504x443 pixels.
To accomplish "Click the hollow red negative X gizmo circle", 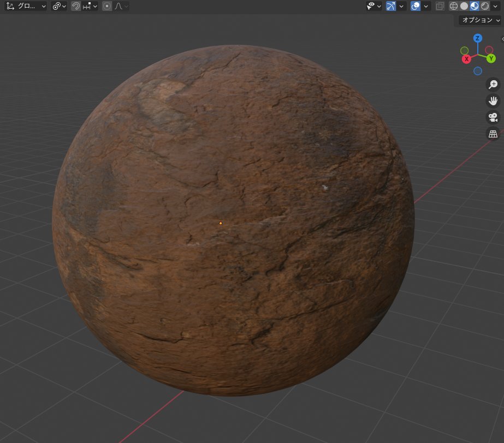I will tap(489, 50).
